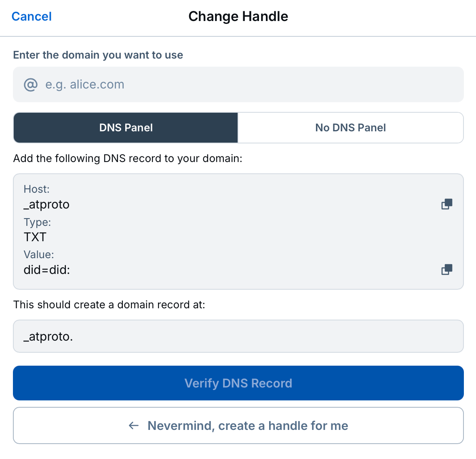476x459 pixels.
Task: Click the did=did: value text
Action: [46, 270]
